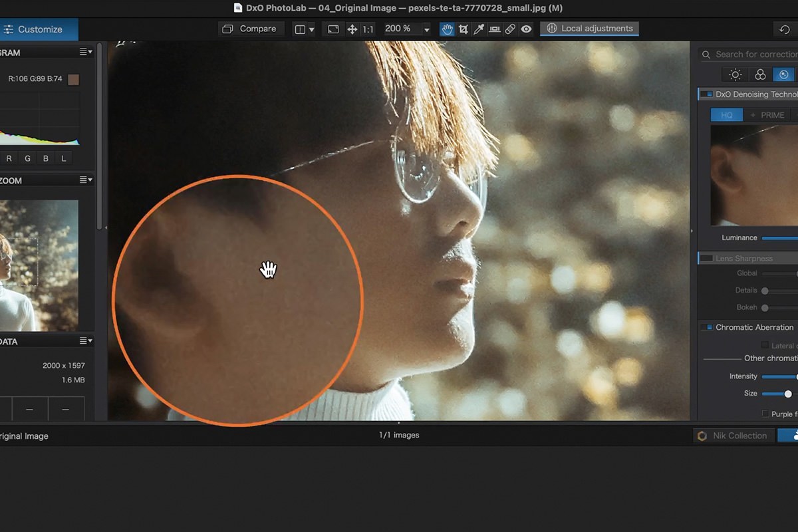
Task: Toggle DxO Denoising Technologies switch
Action: point(706,94)
